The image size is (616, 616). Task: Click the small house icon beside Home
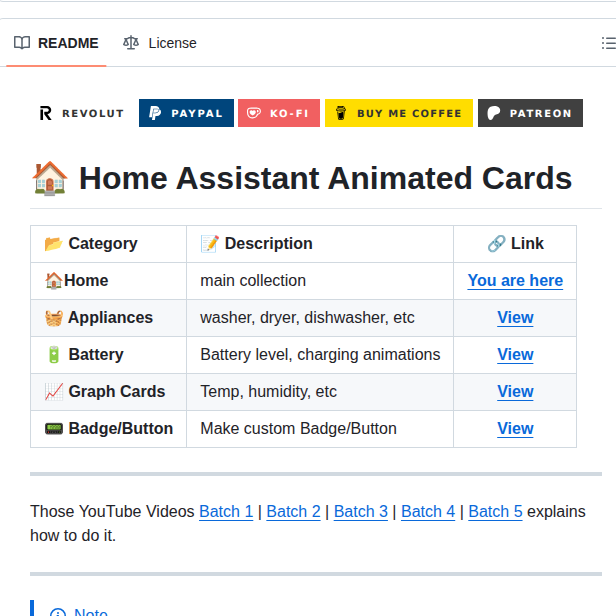pyautogui.click(x=54, y=280)
